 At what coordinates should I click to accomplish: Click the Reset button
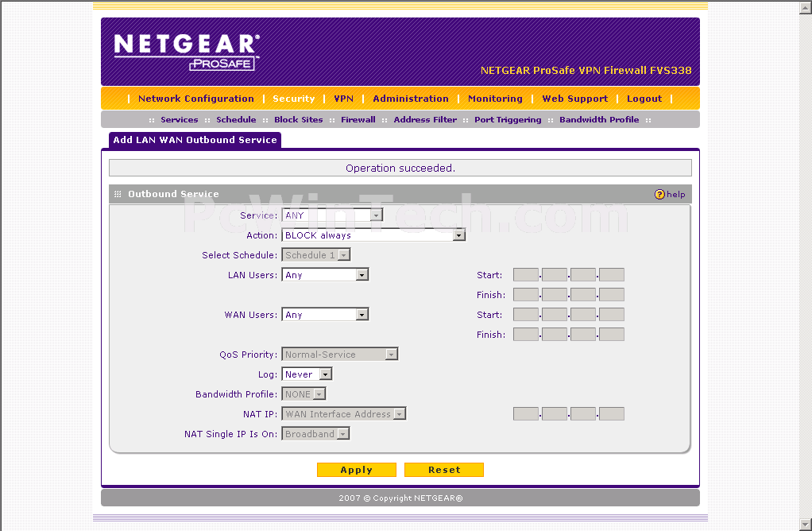(444, 470)
